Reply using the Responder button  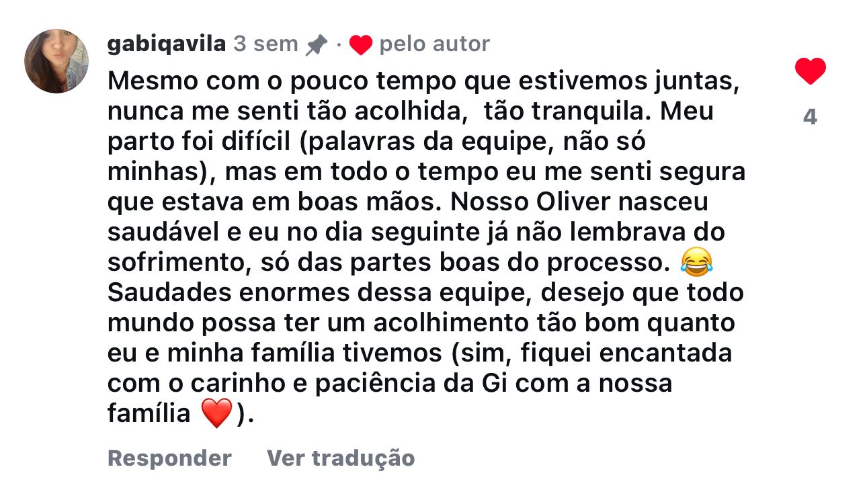point(169,458)
